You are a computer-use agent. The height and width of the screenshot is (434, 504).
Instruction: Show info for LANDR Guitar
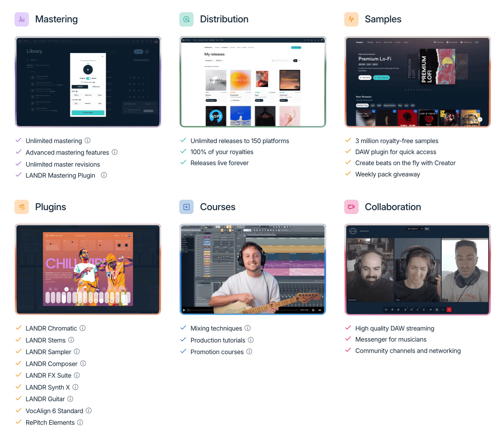[x=70, y=399]
